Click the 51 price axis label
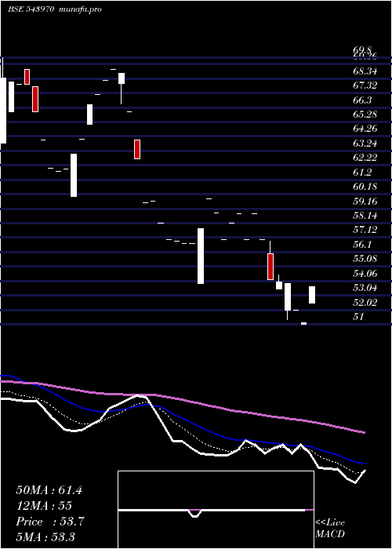Image resolution: width=392 pixels, height=549 pixels. 359,317
